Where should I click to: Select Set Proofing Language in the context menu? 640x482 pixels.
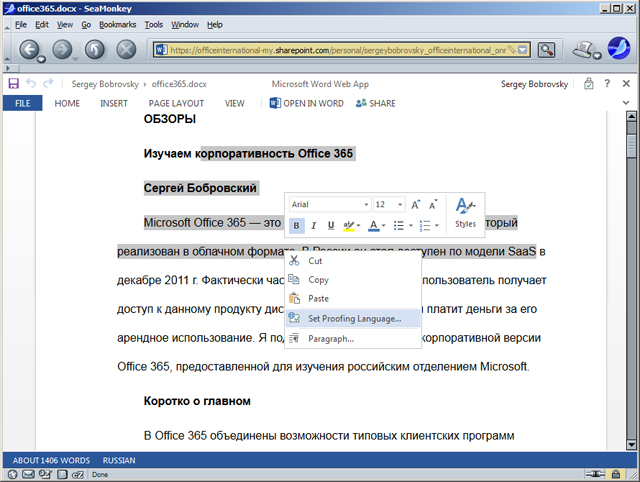[353, 318]
